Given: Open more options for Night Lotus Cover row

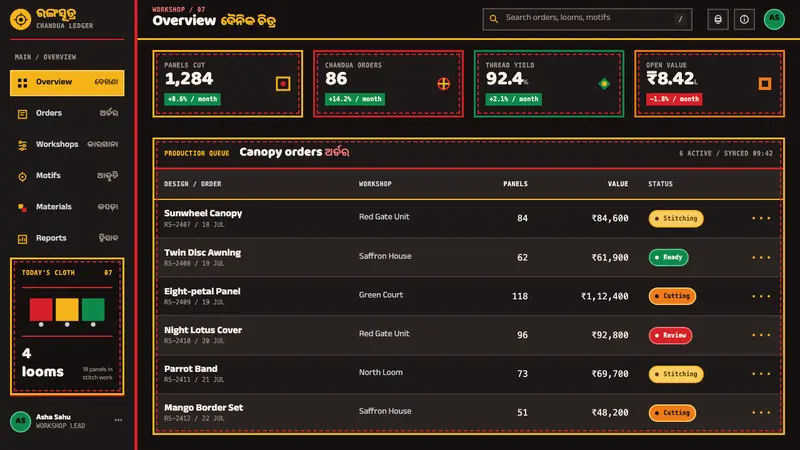Looking at the screenshot, I should (x=761, y=335).
